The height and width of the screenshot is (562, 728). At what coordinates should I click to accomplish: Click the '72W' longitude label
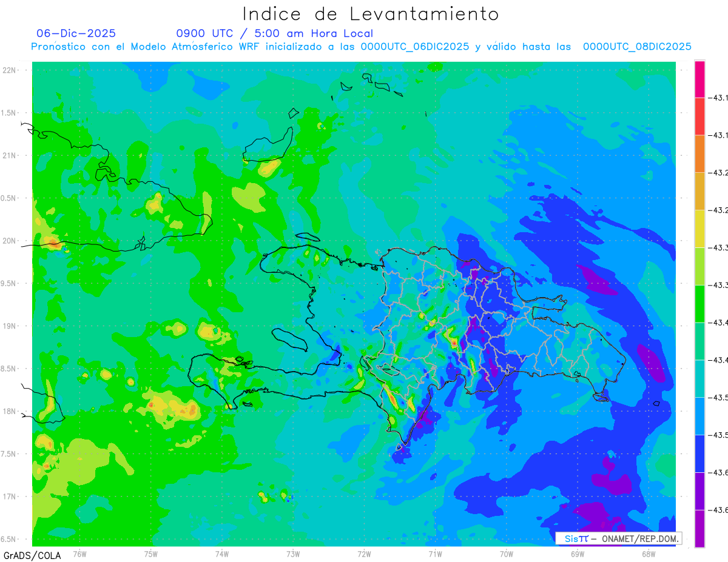pyautogui.click(x=364, y=554)
